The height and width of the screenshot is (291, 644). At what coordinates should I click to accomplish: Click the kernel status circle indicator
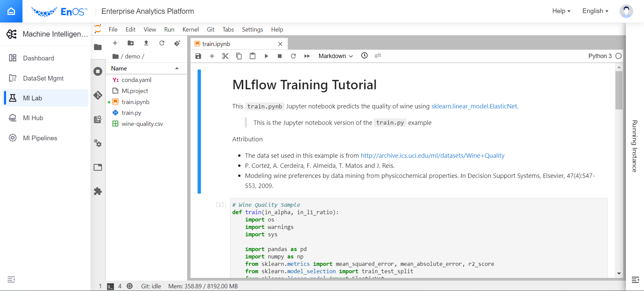pyautogui.click(x=619, y=56)
